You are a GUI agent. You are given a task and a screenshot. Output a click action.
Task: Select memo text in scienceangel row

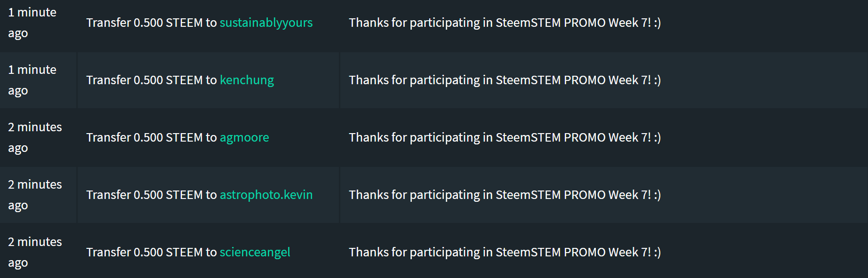(505, 253)
